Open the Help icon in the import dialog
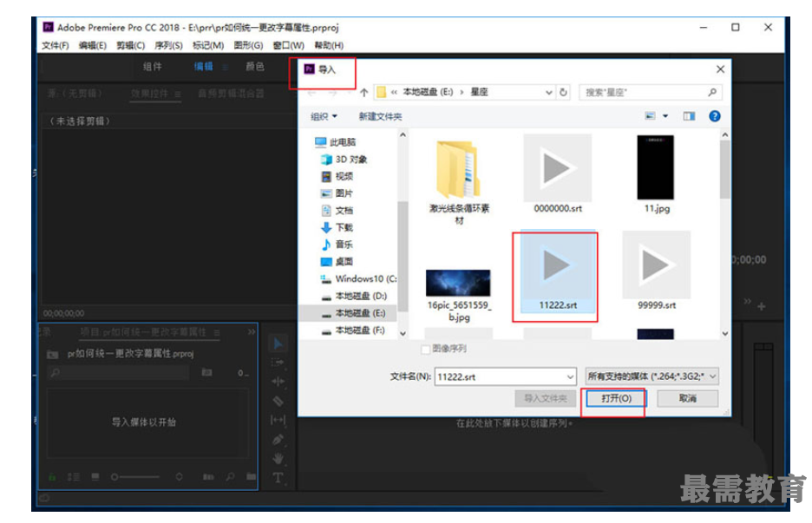Image resolution: width=812 pixels, height=523 pixels. coord(713,115)
